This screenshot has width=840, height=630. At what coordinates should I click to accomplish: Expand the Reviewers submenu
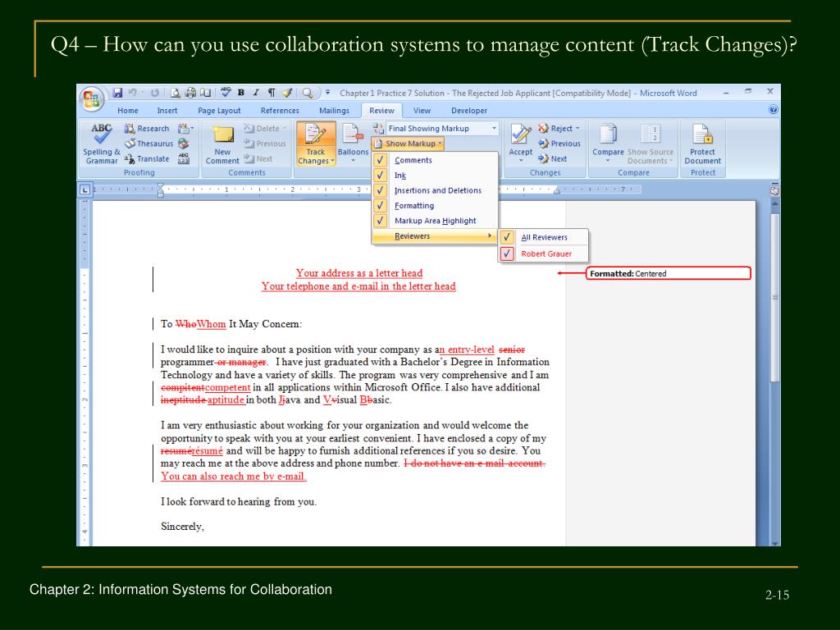(x=435, y=236)
